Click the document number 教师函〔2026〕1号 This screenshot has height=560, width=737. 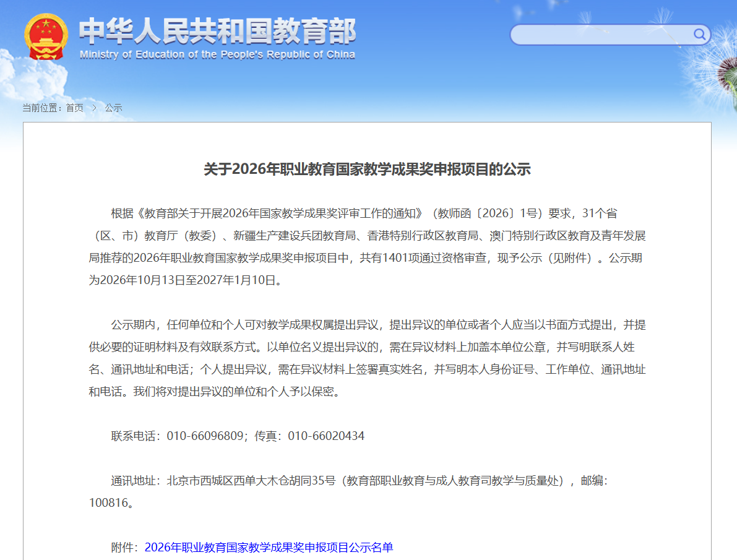click(x=488, y=213)
